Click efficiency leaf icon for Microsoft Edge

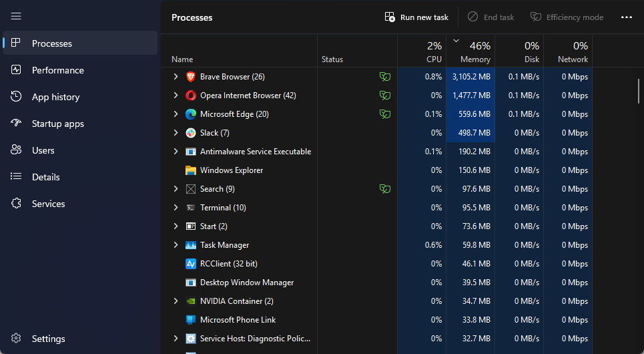pos(385,114)
